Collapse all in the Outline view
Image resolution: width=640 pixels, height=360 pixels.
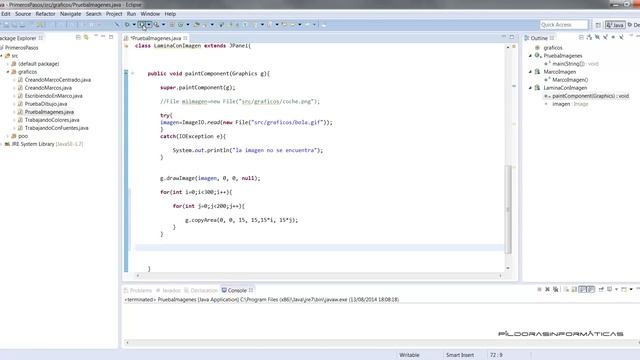click(x=581, y=37)
